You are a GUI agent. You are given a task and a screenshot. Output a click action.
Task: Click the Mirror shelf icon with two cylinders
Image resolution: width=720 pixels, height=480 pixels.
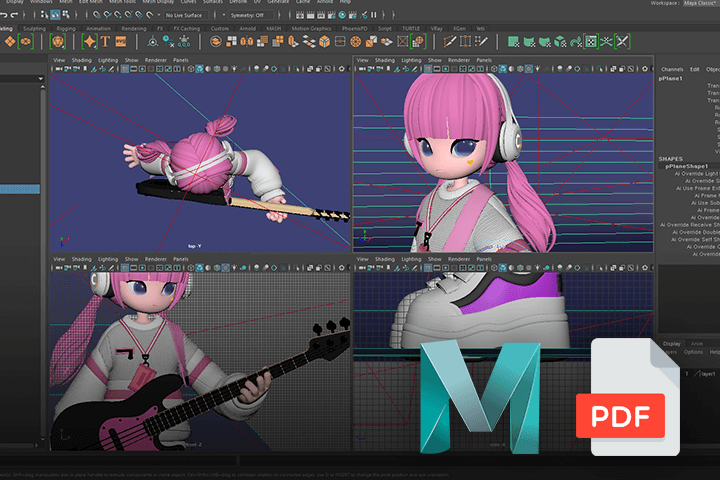pos(247,42)
